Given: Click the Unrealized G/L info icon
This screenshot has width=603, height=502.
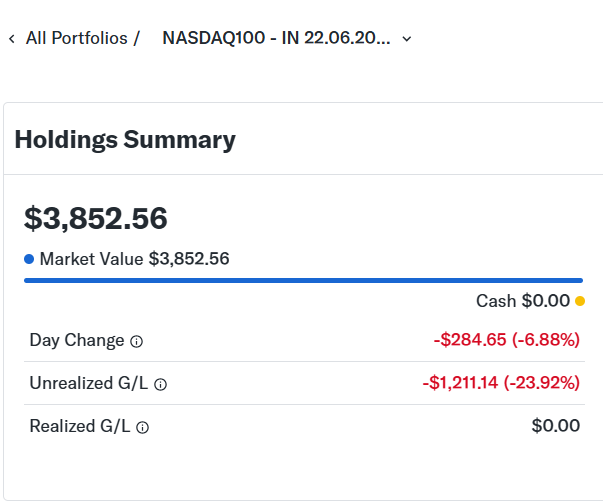Looking at the screenshot, I should tap(160, 384).
